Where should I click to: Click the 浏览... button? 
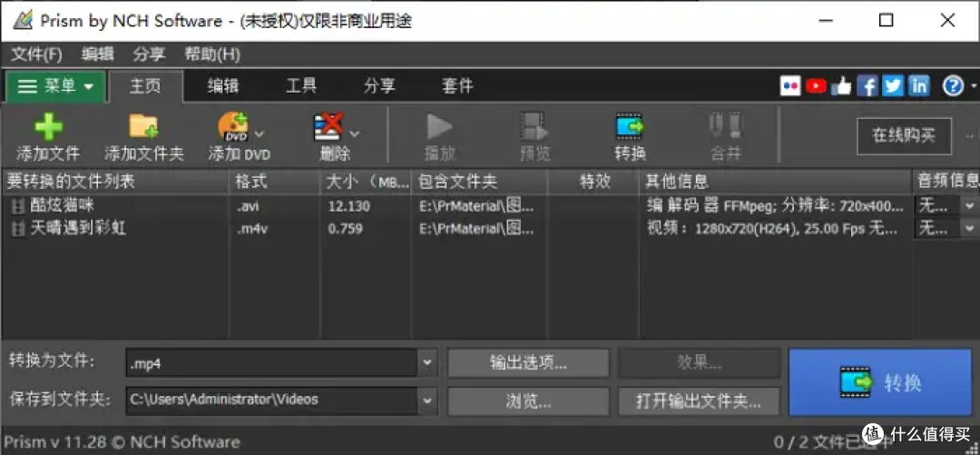coord(528,401)
